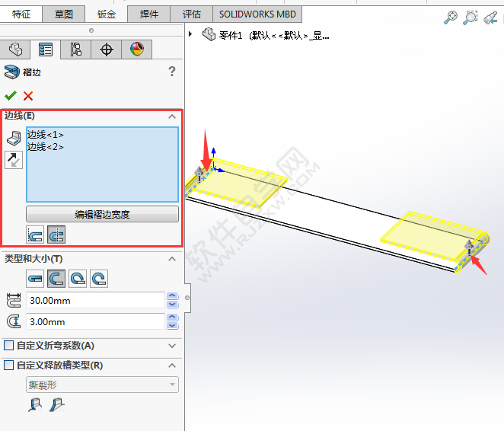504x431 pixels.
Task: Click the right hem drag handle arrow
Action: 470,247
